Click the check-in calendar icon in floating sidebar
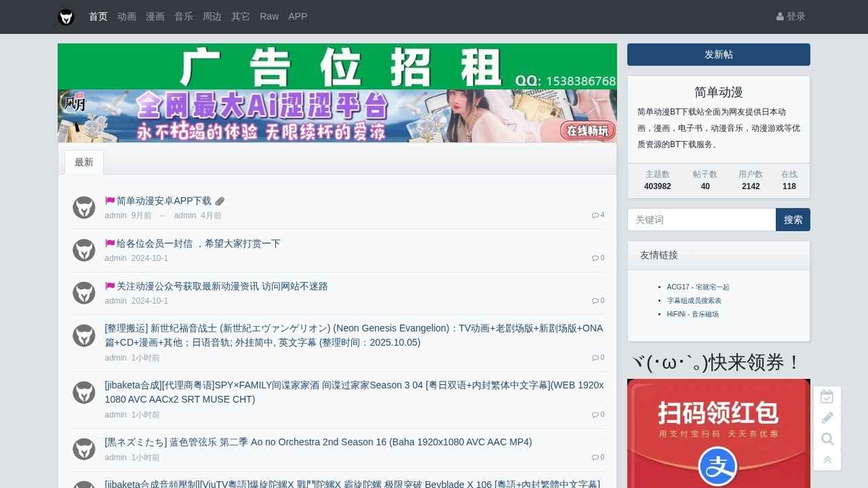 coord(827,396)
